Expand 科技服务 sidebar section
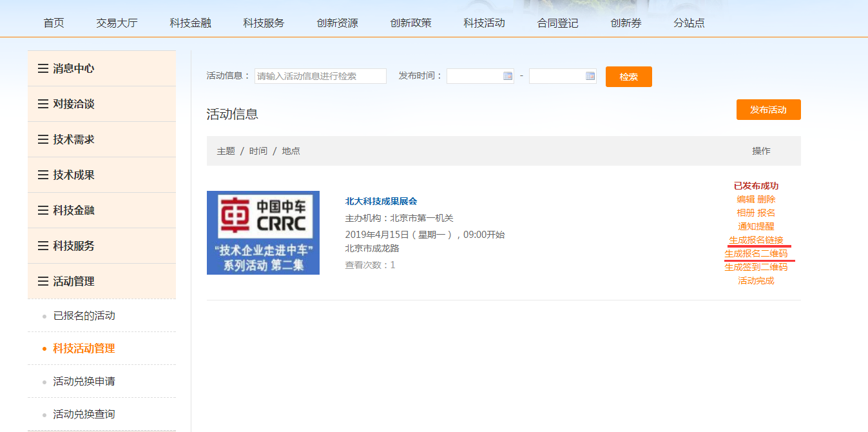The width and height of the screenshot is (868, 432). click(x=102, y=246)
